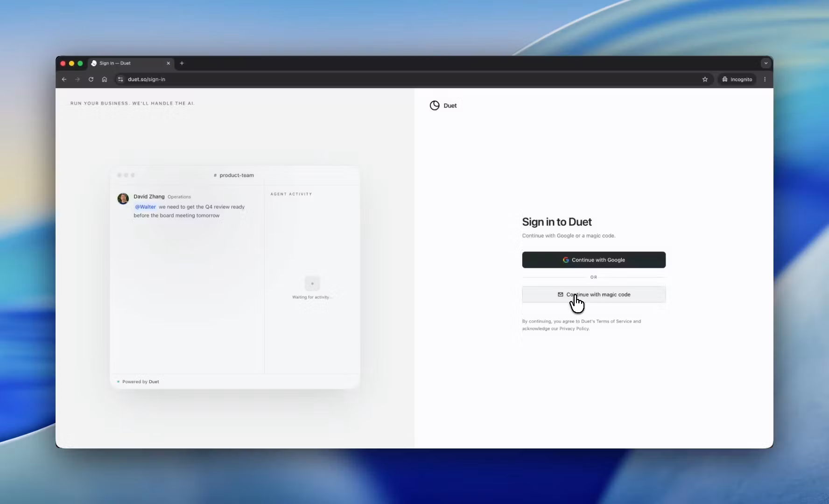This screenshot has height=504, width=829.
Task: Click the browser forward arrow
Action: [77, 79]
